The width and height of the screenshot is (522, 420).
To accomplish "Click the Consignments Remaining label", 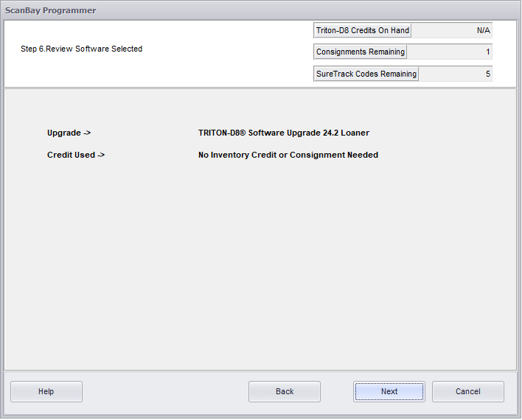I will click(x=360, y=52).
